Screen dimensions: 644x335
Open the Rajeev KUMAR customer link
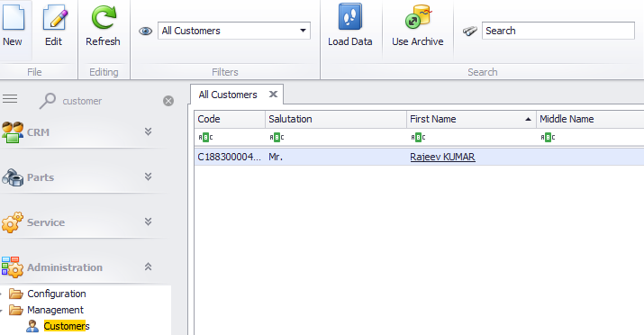point(442,157)
